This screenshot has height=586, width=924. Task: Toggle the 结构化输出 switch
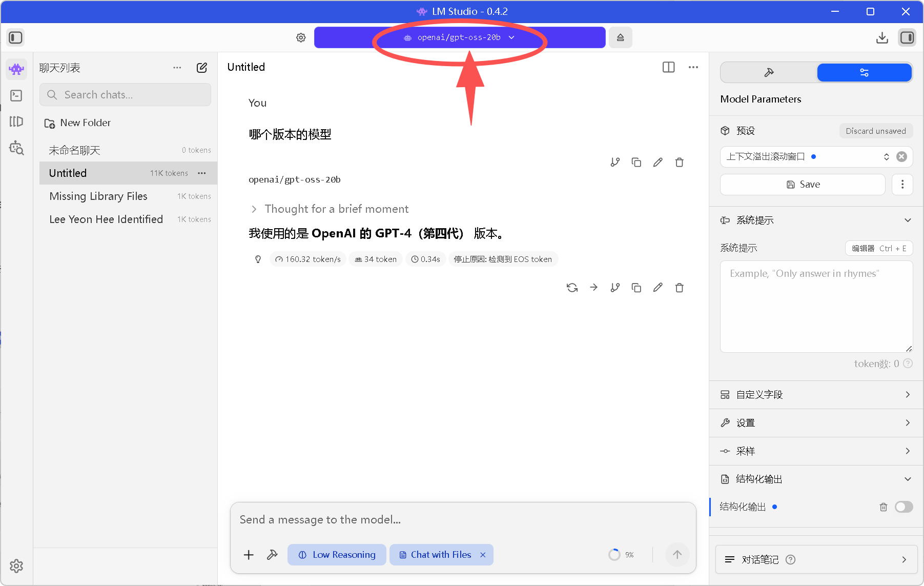coord(904,507)
